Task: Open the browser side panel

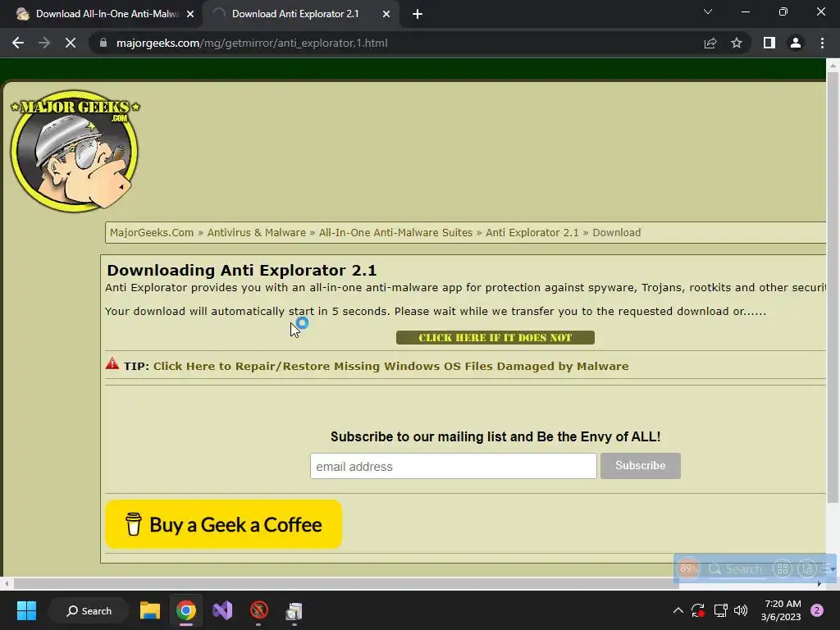Action: point(769,43)
